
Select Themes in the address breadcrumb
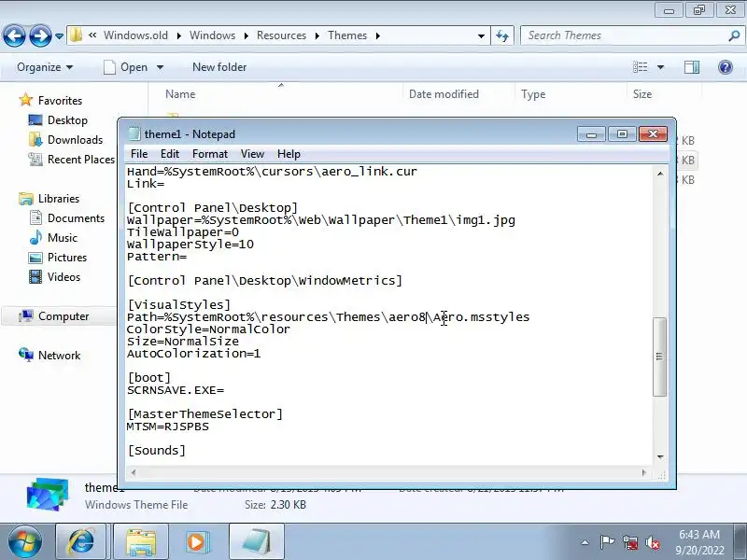point(347,35)
